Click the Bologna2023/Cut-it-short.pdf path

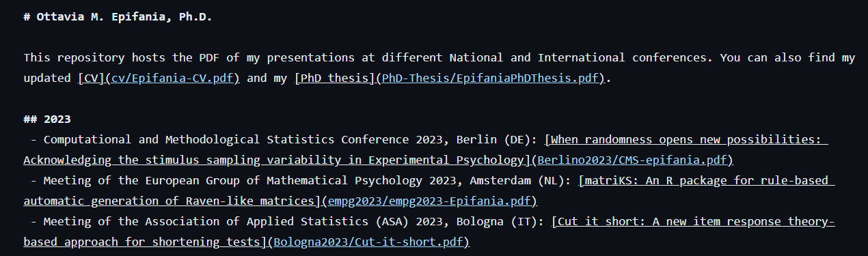[368, 242]
